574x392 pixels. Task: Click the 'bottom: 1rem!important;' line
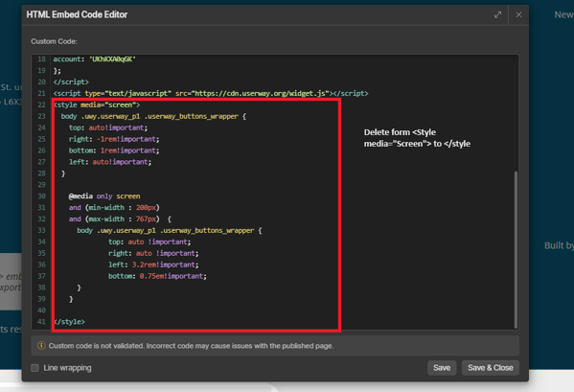114,150
